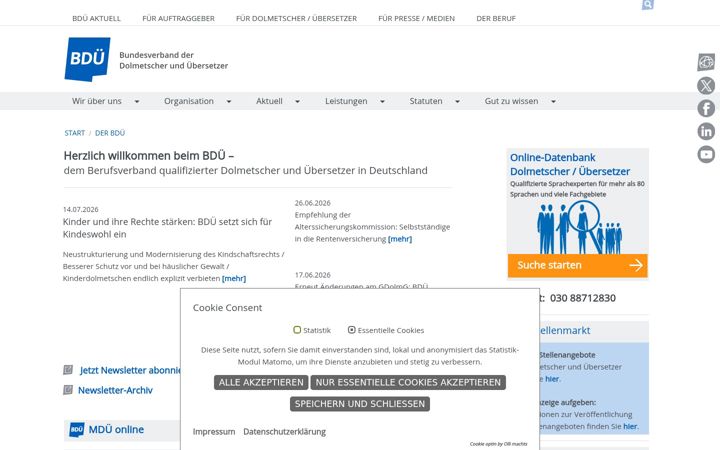Open Newsletter-Archiv link
Screen dimensions: 720x450
115,390
